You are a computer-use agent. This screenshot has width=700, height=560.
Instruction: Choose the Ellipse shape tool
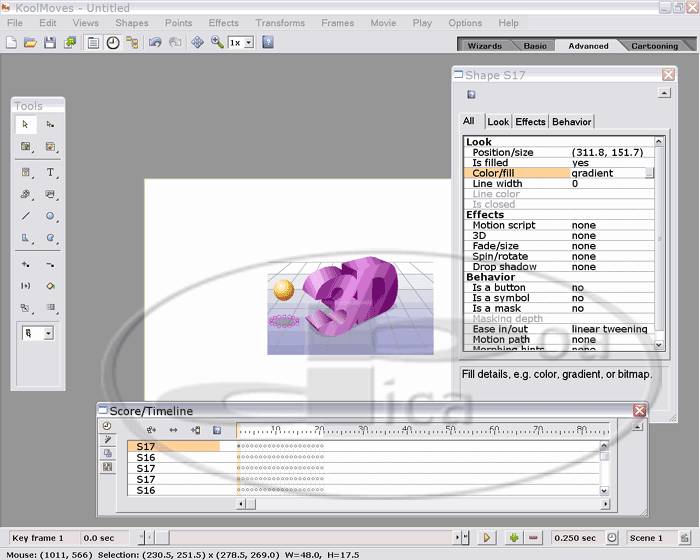click(50, 216)
